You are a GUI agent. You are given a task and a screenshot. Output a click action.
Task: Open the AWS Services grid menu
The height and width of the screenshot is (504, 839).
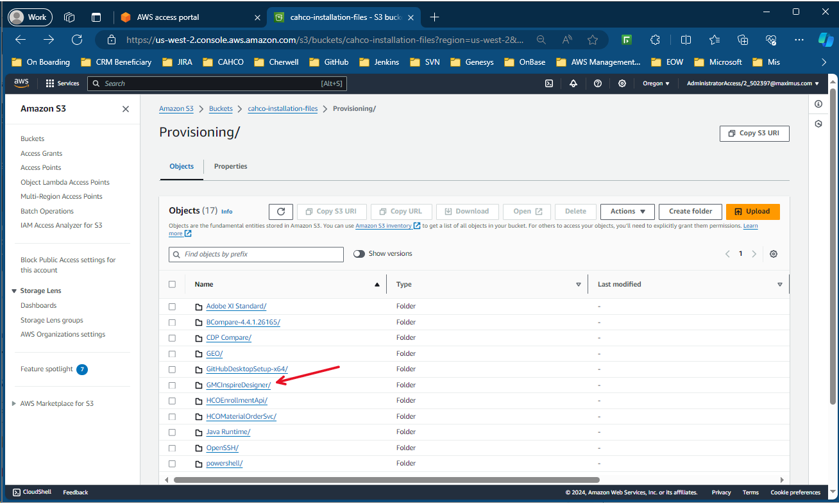(62, 83)
